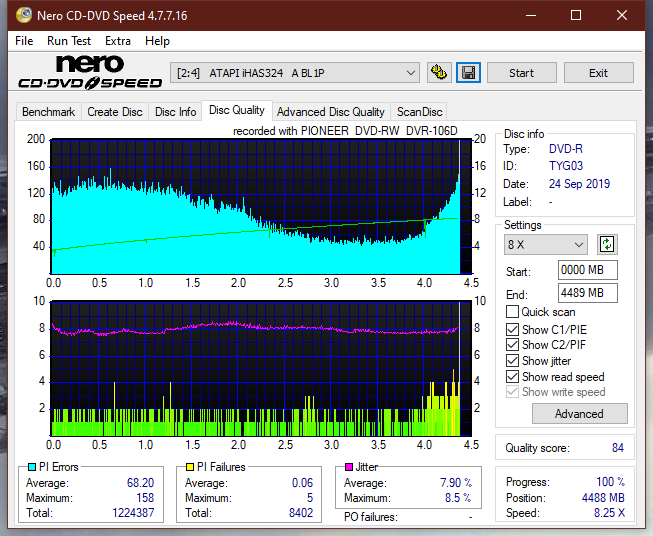Viewport: 653px width, 536px height.
Task: Open the File menu
Action: [24, 41]
